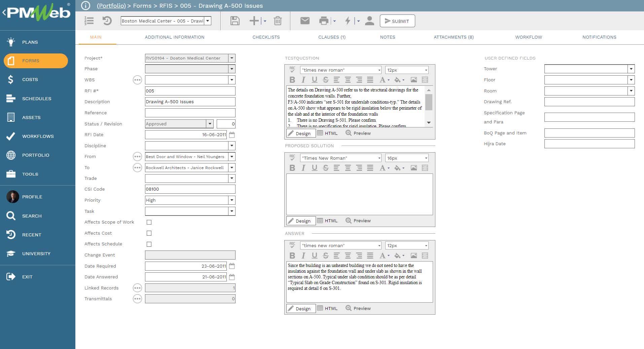Click the history icon in toolbar
This screenshot has width=644, height=349.
click(107, 21)
